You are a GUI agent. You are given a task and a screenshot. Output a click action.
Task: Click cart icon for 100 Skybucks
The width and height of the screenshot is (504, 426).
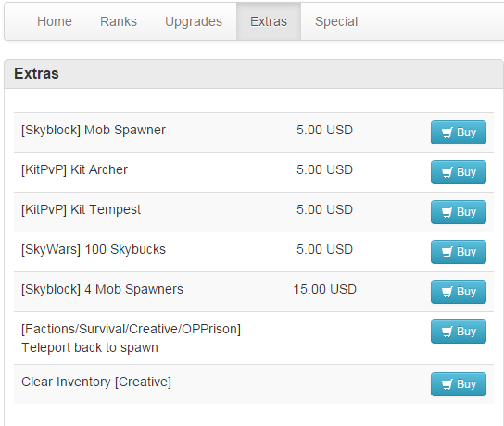click(x=447, y=252)
